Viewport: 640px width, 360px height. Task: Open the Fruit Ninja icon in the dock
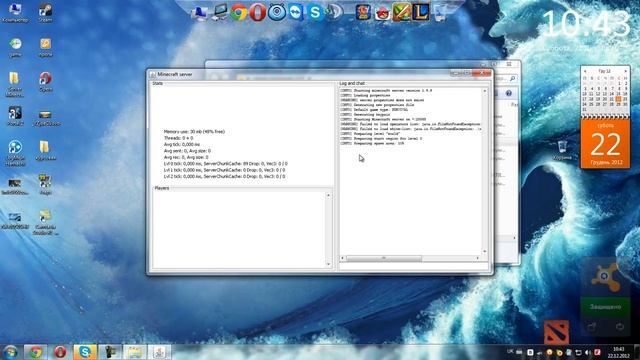402,12
